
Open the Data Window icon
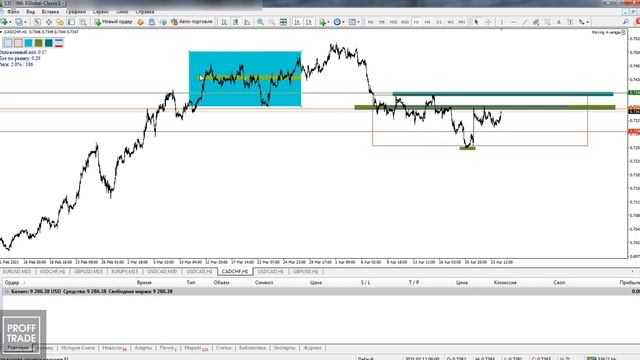click(49, 22)
